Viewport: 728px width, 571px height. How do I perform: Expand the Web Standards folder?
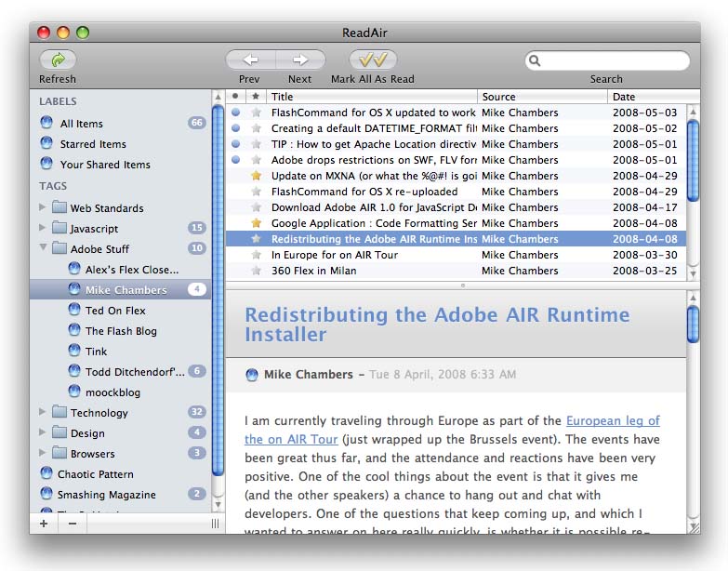click(x=42, y=207)
